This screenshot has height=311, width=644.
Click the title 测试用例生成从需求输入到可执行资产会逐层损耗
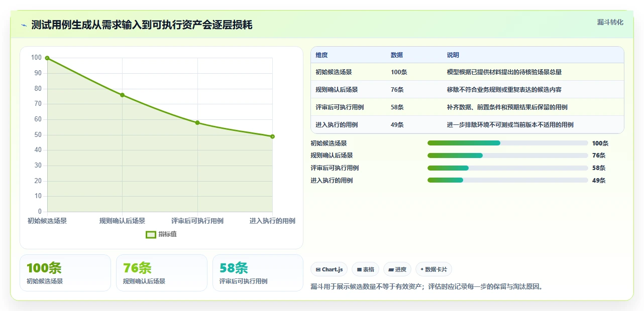coord(142,25)
